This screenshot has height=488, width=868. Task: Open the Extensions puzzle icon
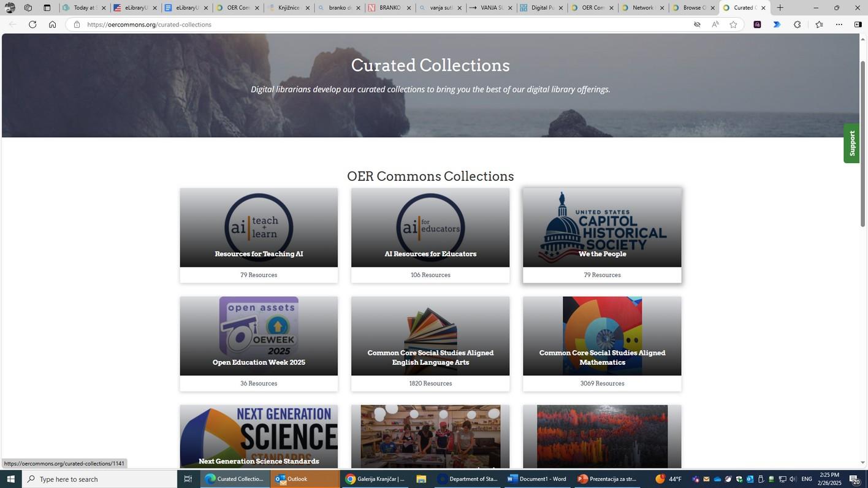pyautogui.click(x=797, y=25)
